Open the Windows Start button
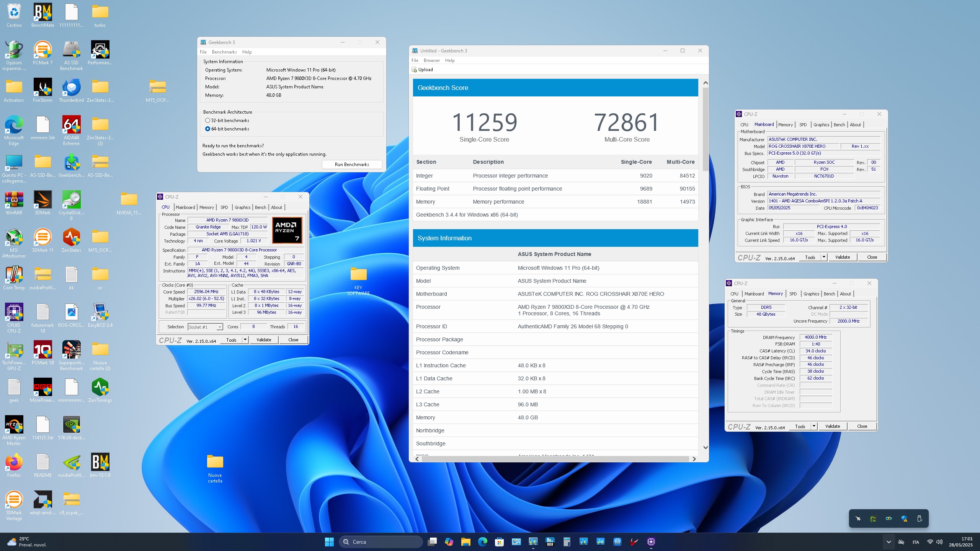Screen dimensions: 980x551 point(329,542)
